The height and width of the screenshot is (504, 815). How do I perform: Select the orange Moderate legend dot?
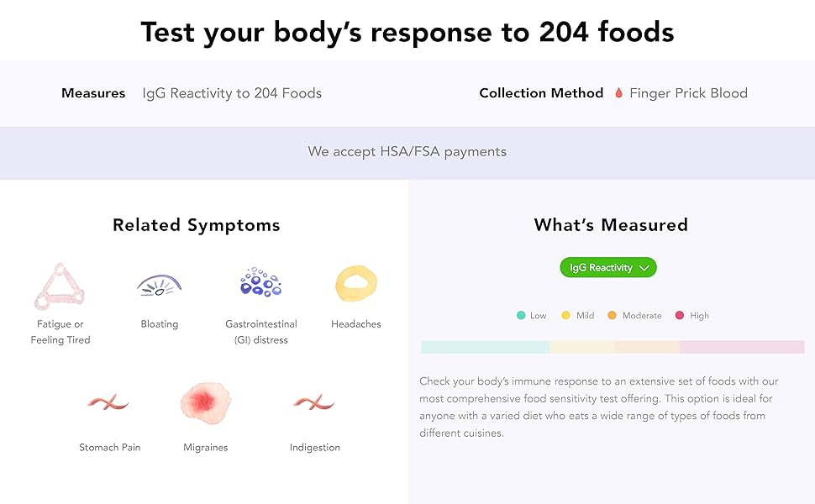coord(612,316)
